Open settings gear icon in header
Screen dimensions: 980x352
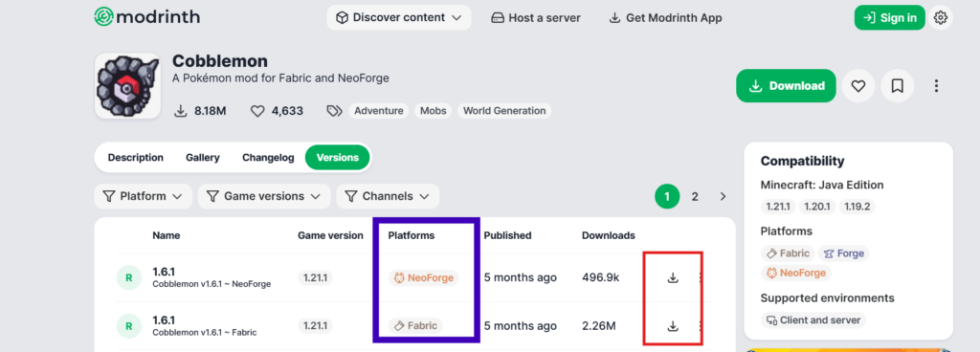click(940, 17)
